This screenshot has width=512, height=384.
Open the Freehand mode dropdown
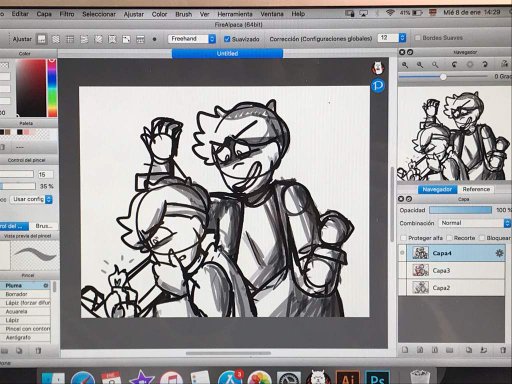coord(192,39)
